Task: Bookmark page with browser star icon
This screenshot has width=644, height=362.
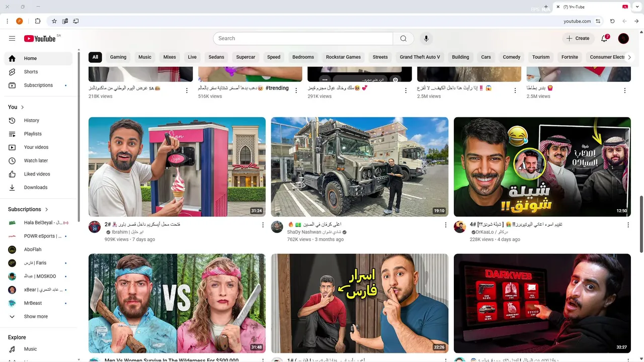Action: (x=54, y=21)
